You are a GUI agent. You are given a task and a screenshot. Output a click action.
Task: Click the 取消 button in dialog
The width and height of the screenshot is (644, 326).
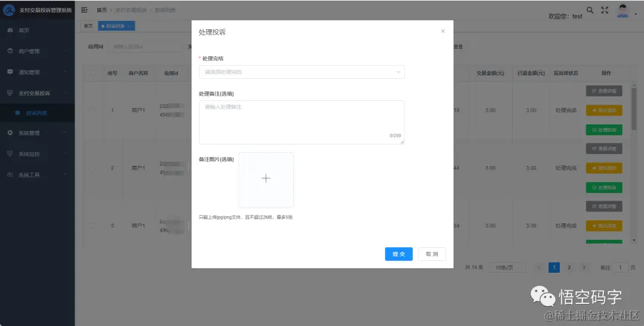pyautogui.click(x=432, y=254)
